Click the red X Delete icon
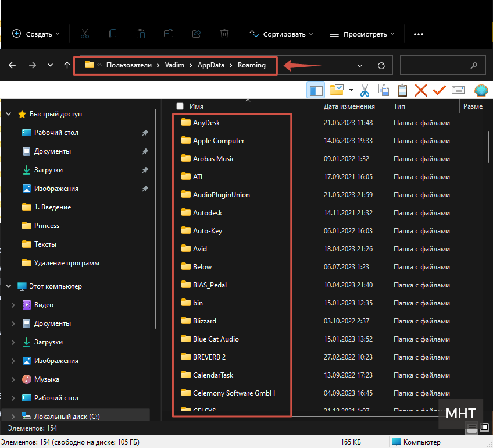This screenshot has width=493, height=448. pos(421,90)
